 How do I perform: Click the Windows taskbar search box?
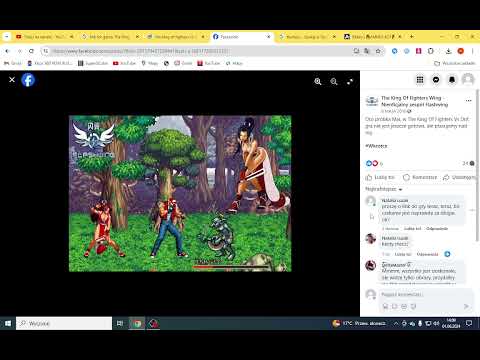pyautogui.click(x=64, y=323)
